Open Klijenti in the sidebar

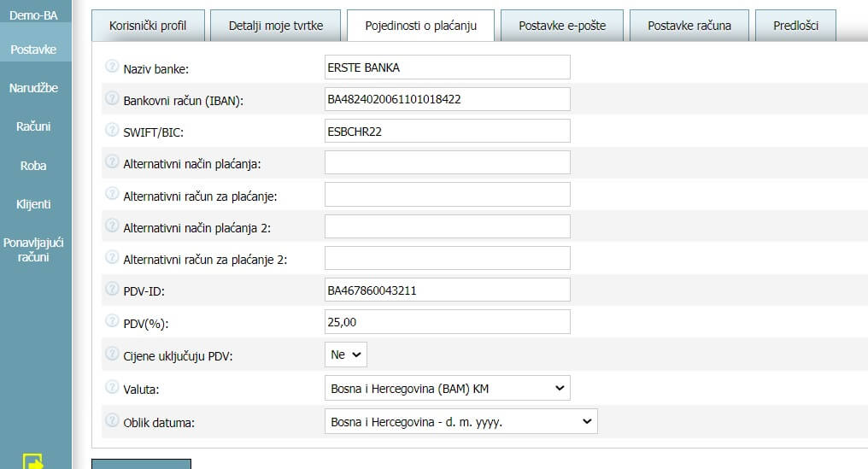tap(34, 204)
